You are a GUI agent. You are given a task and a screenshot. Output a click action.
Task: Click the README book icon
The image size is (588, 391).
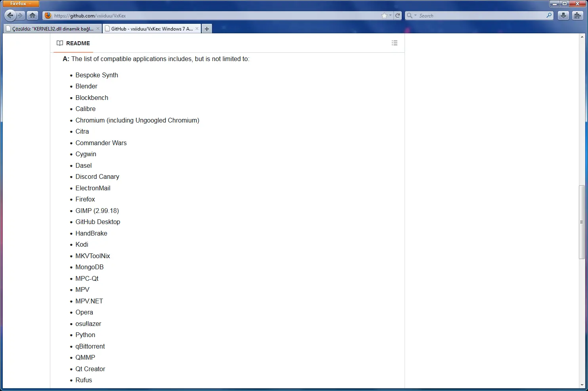point(60,43)
